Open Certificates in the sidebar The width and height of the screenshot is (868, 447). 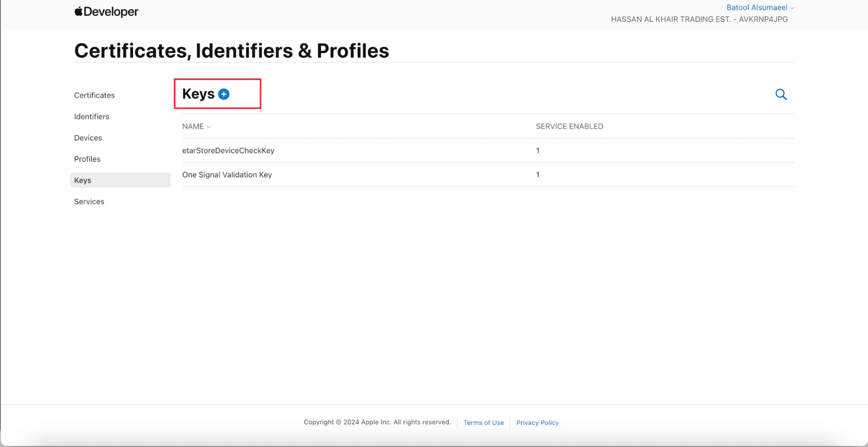(94, 95)
